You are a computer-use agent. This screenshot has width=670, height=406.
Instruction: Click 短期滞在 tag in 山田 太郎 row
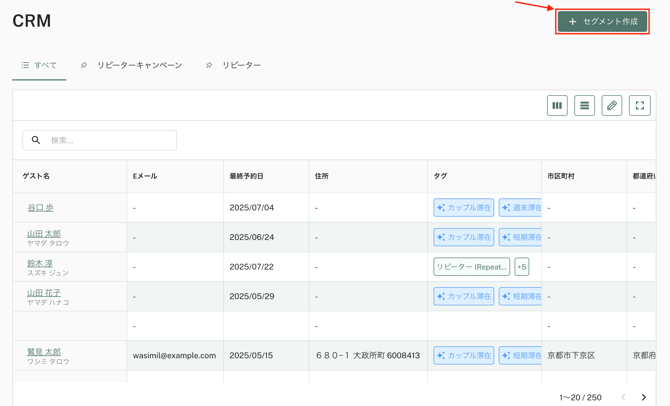[x=520, y=237]
